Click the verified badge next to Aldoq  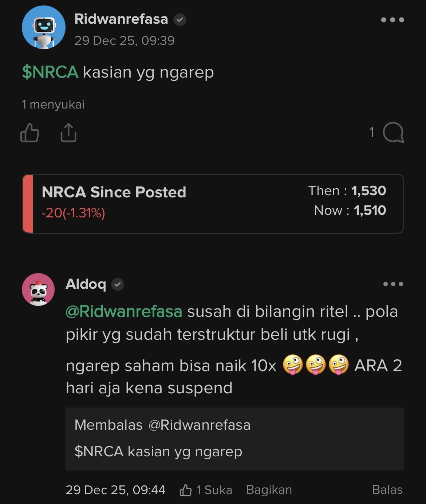[x=117, y=285]
